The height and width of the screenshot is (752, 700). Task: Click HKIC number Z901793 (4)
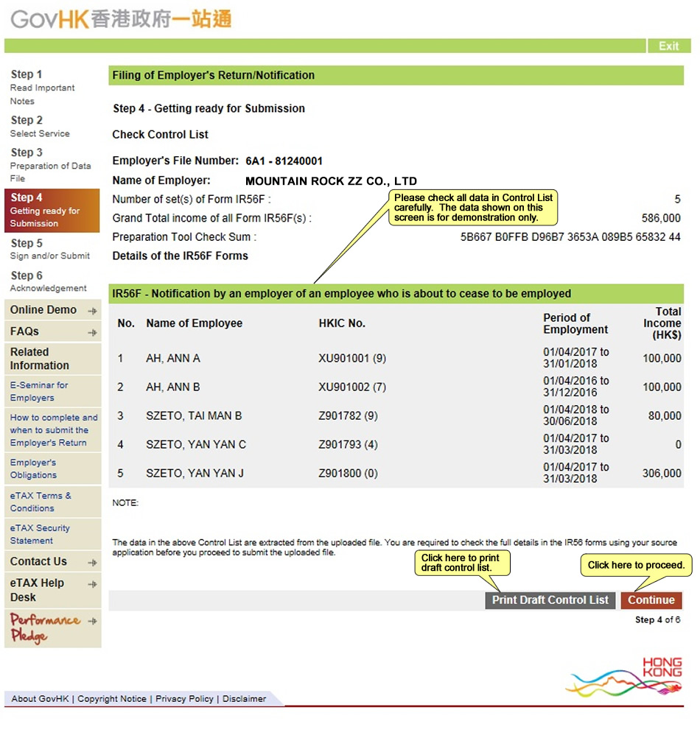(x=349, y=445)
